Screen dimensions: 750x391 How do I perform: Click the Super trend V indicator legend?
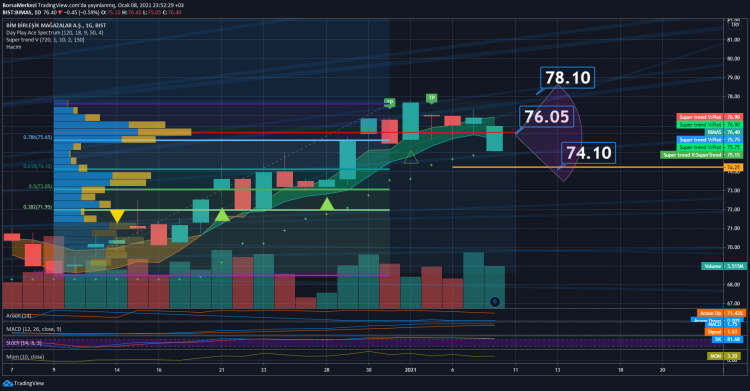click(x=45, y=40)
